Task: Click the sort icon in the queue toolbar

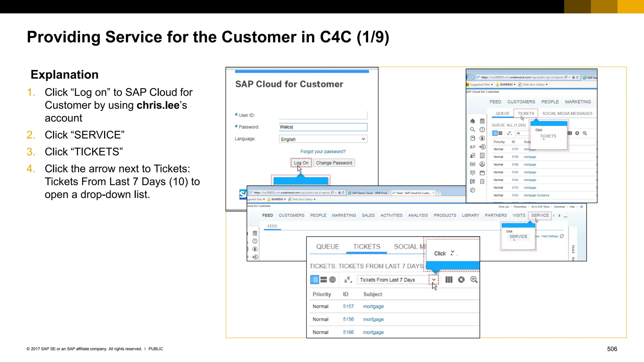Action: pyautogui.click(x=509, y=133)
